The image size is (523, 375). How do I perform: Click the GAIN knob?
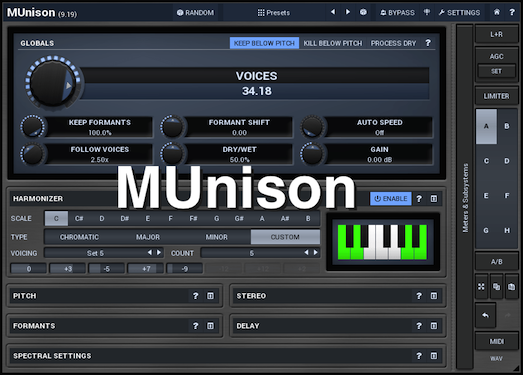312,154
